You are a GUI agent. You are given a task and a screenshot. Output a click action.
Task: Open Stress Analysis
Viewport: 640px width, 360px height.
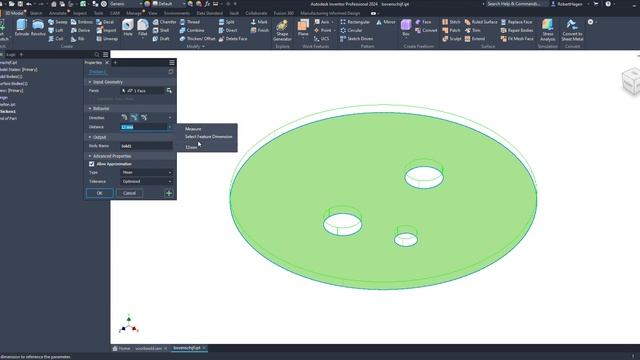(x=548, y=30)
